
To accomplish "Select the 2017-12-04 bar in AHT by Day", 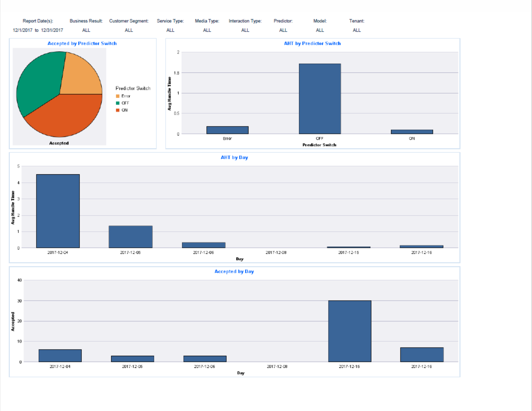I will click(x=58, y=211).
